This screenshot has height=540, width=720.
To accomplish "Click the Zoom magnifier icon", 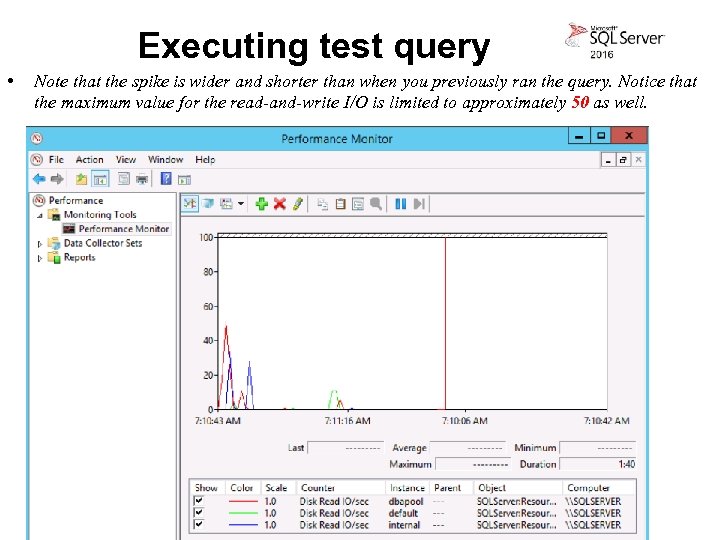I will [x=376, y=204].
